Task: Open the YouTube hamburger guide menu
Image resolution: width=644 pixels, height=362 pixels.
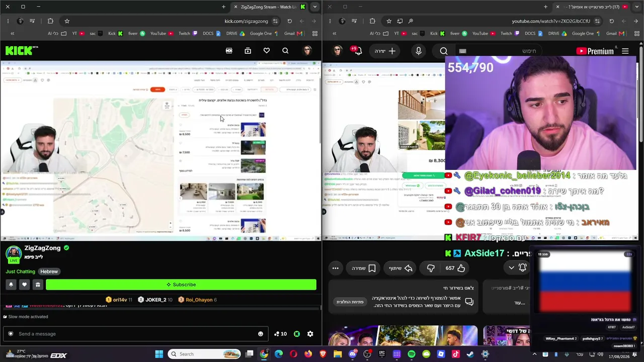Action: click(625, 51)
